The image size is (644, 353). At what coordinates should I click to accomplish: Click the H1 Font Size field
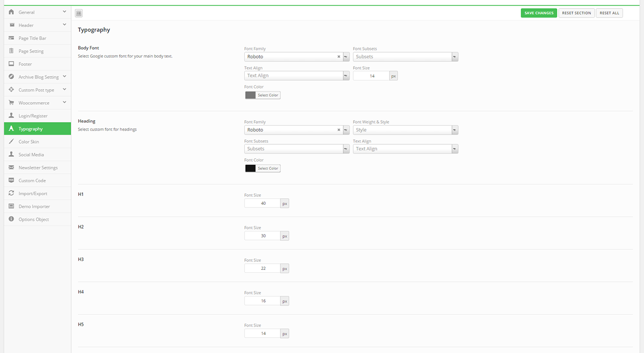[262, 203]
